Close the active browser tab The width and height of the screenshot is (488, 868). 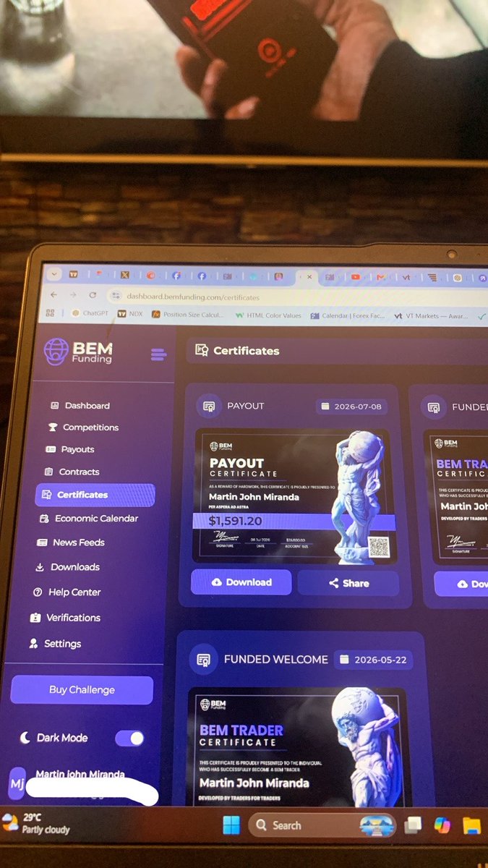tap(309, 276)
